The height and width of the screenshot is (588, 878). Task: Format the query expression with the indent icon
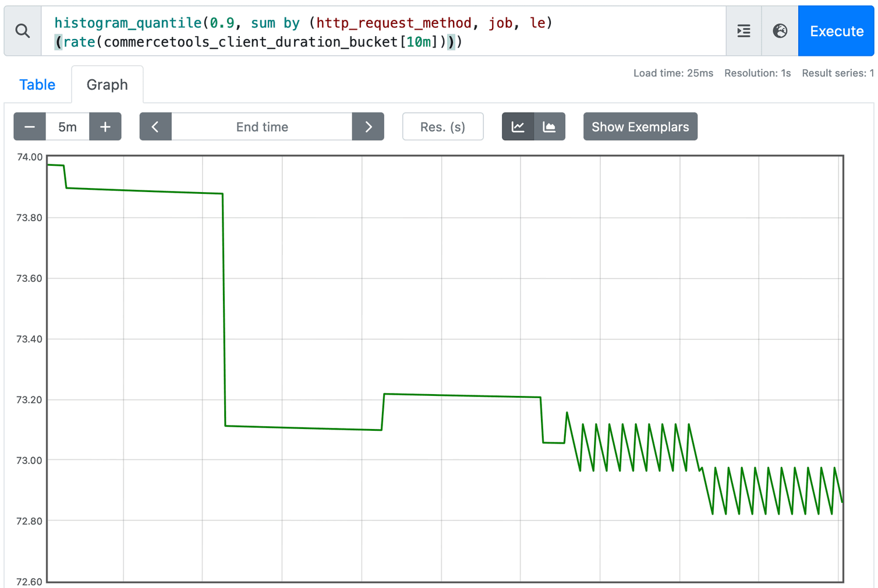click(x=743, y=31)
